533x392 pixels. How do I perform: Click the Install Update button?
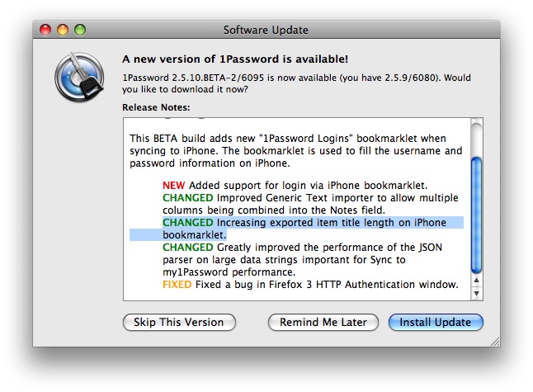tap(436, 322)
